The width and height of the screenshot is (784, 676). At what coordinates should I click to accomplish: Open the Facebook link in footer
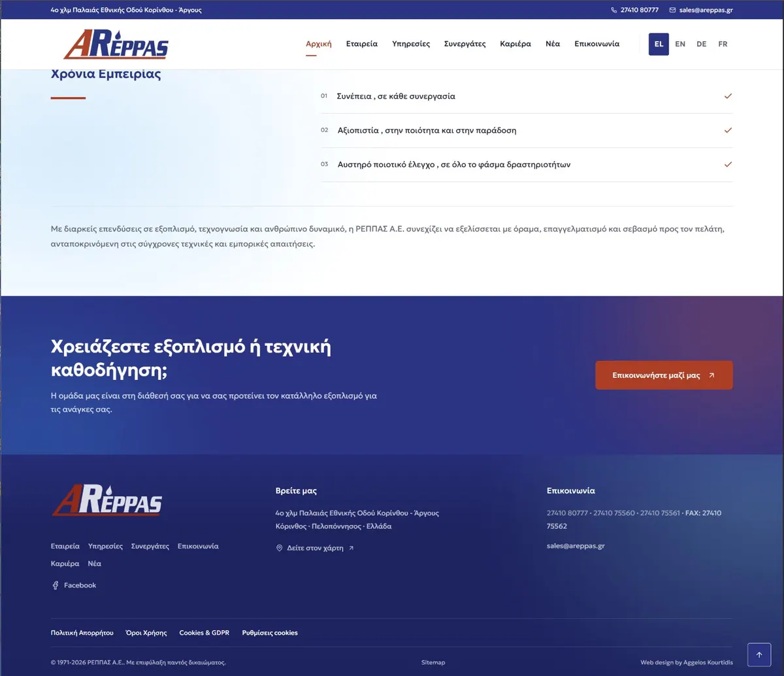click(74, 585)
